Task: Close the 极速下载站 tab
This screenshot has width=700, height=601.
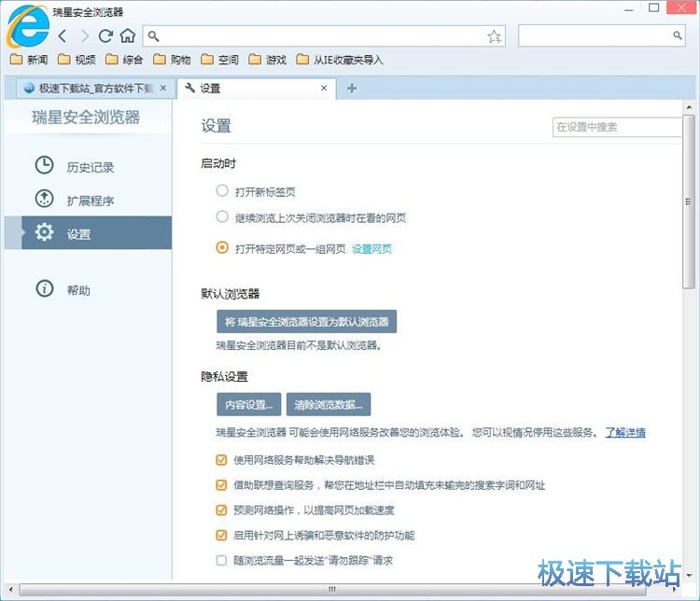Action: [163, 88]
